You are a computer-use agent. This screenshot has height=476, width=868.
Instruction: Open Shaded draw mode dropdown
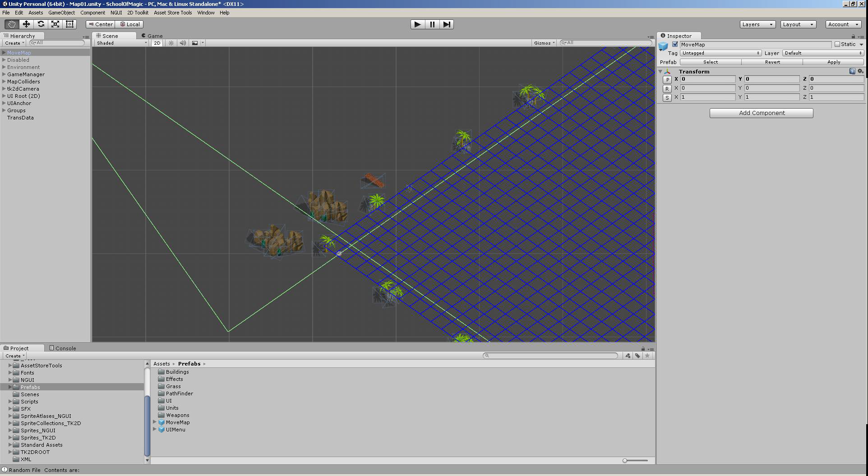[121, 43]
